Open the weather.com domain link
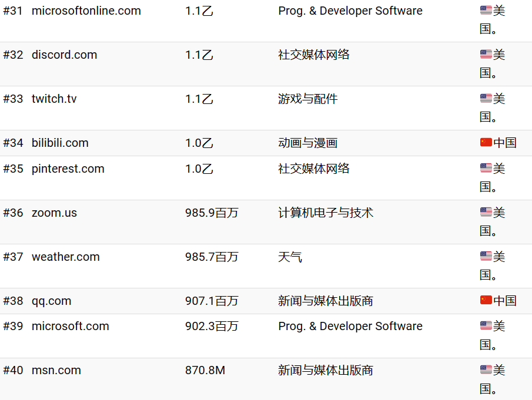The image size is (532, 400). (x=65, y=257)
